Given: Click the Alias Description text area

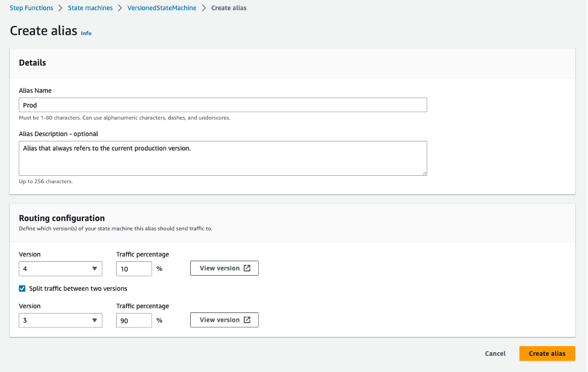Looking at the screenshot, I should click(x=223, y=158).
